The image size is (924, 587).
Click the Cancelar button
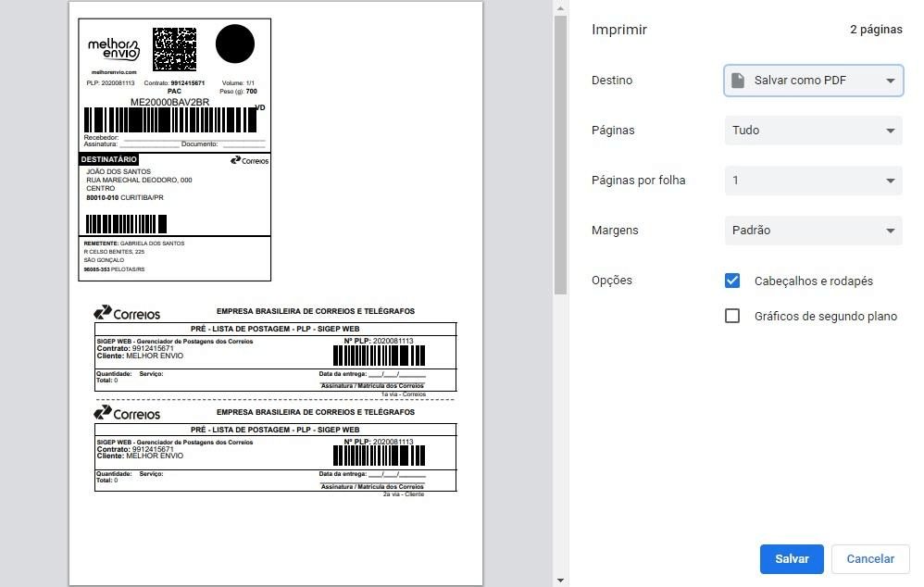870,558
